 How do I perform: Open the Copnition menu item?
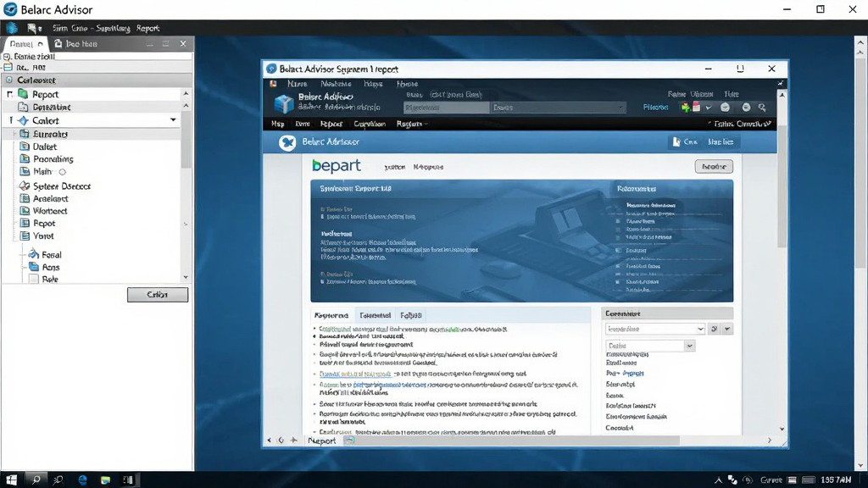tap(370, 124)
